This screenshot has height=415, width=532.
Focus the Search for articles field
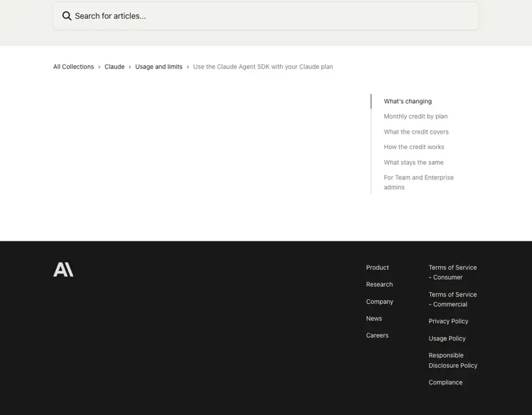pyautogui.click(x=266, y=16)
